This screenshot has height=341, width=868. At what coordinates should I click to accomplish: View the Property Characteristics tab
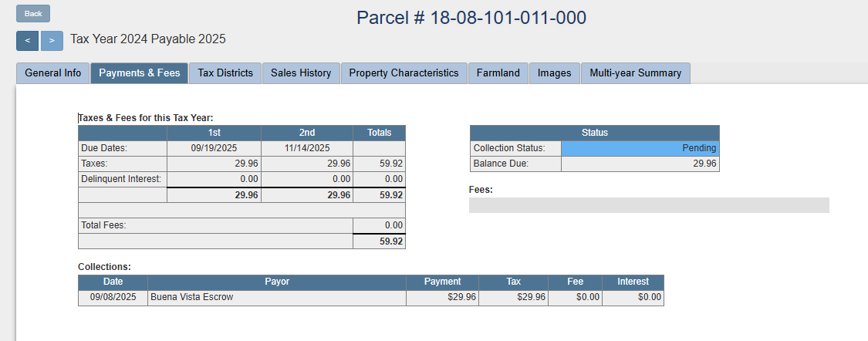click(404, 73)
